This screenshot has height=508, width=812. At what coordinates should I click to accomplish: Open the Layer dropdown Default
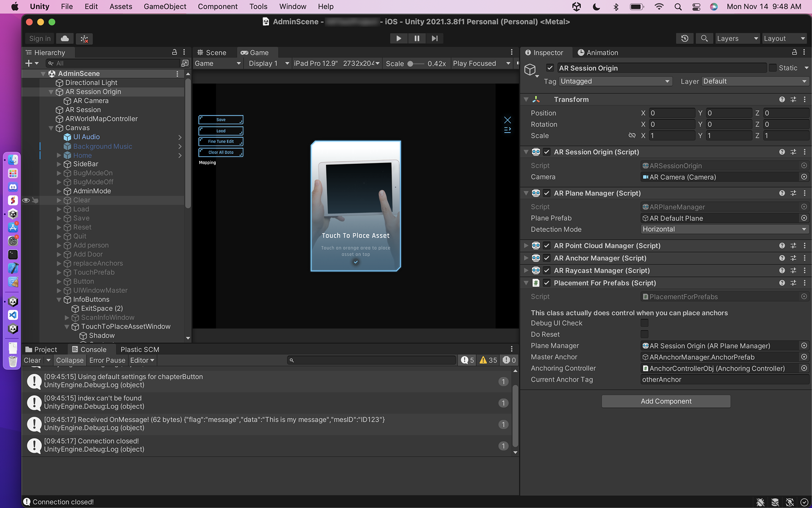[755, 81]
